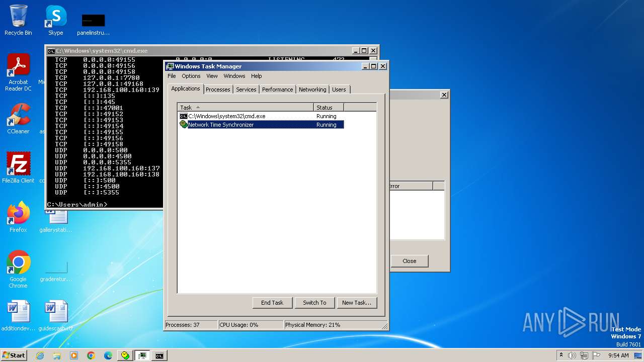Select Network Time Synchronizer task row

(x=261, y=125)
